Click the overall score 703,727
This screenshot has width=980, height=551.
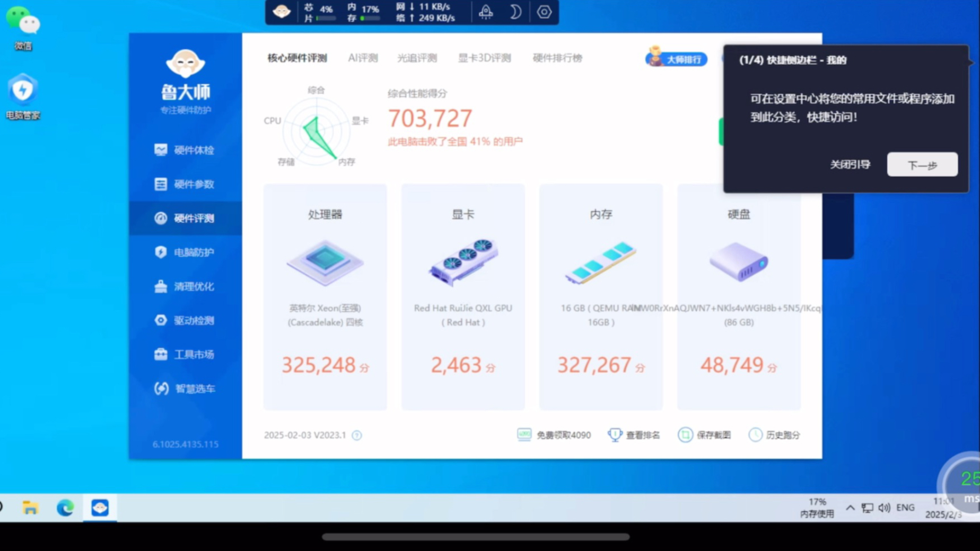pos(430,118)
